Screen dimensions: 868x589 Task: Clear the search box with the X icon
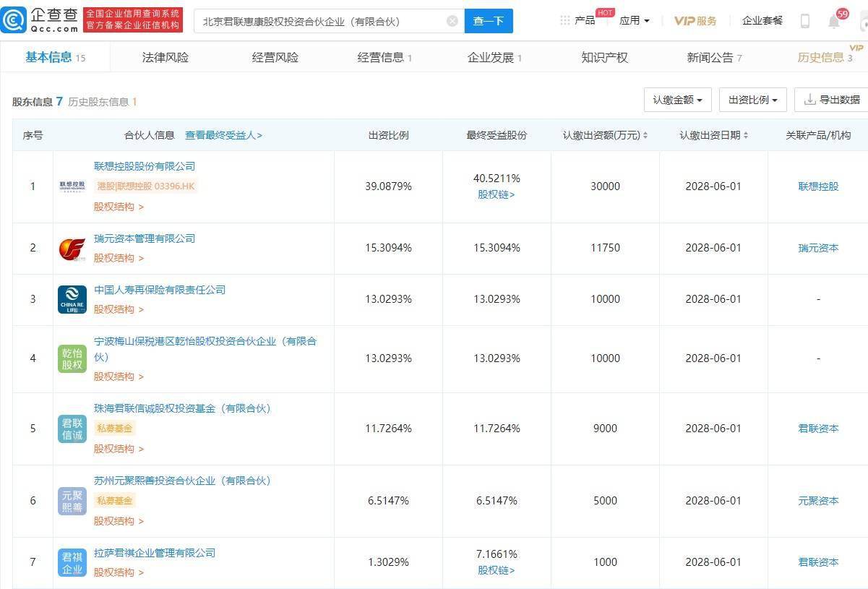452,21
